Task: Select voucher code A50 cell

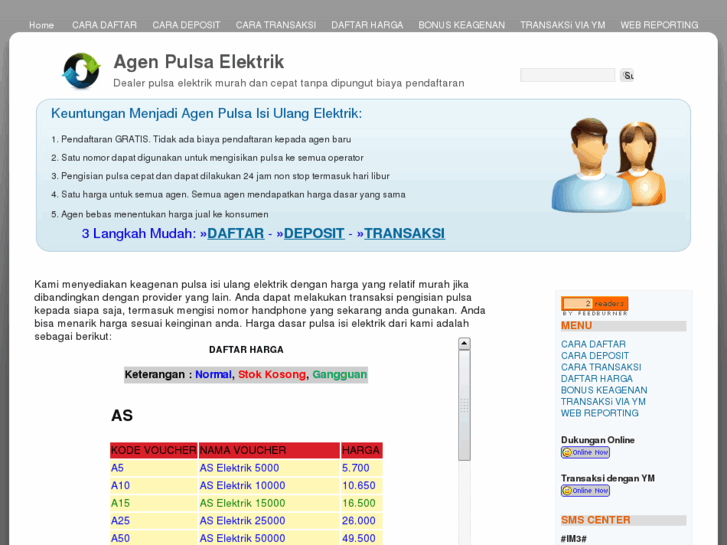Action: [153, 538]
